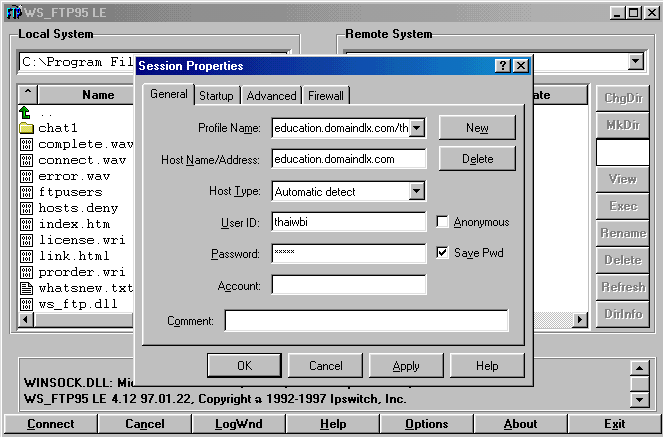Open the Profile Name dropdown

[416, 128]
